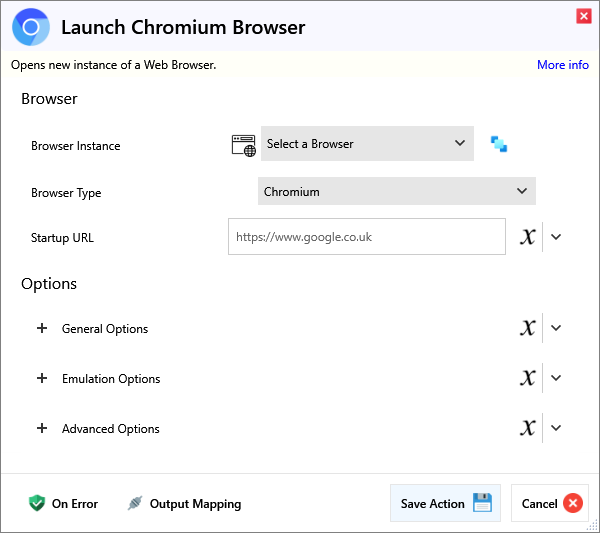
Task: Open chevron dropdown for Advanced Options row
Action: coord(557,428)
